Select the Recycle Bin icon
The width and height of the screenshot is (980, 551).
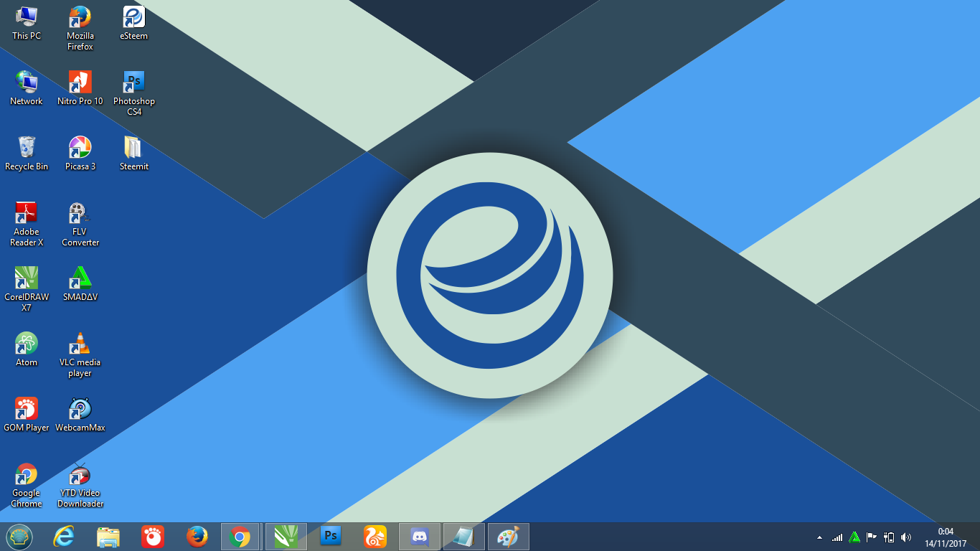point(27,154)
